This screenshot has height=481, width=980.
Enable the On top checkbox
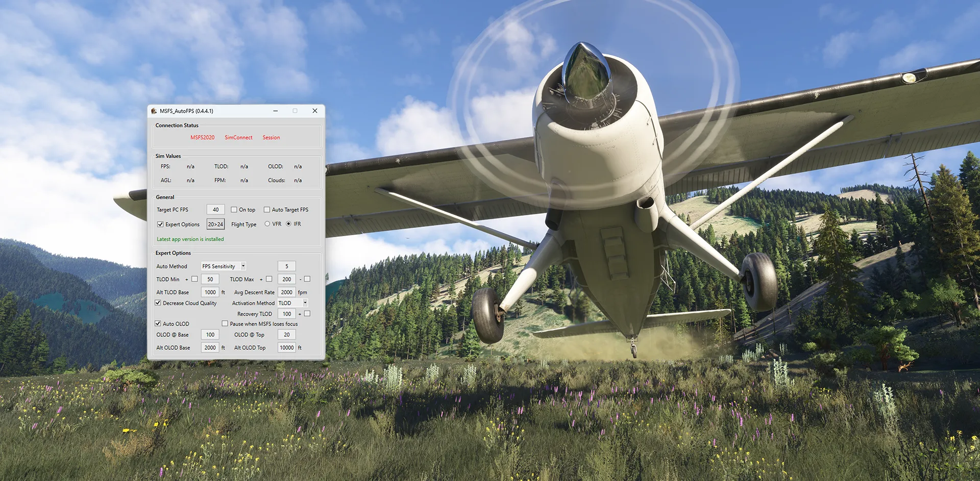pyautogui.click(x=234, y=210)
